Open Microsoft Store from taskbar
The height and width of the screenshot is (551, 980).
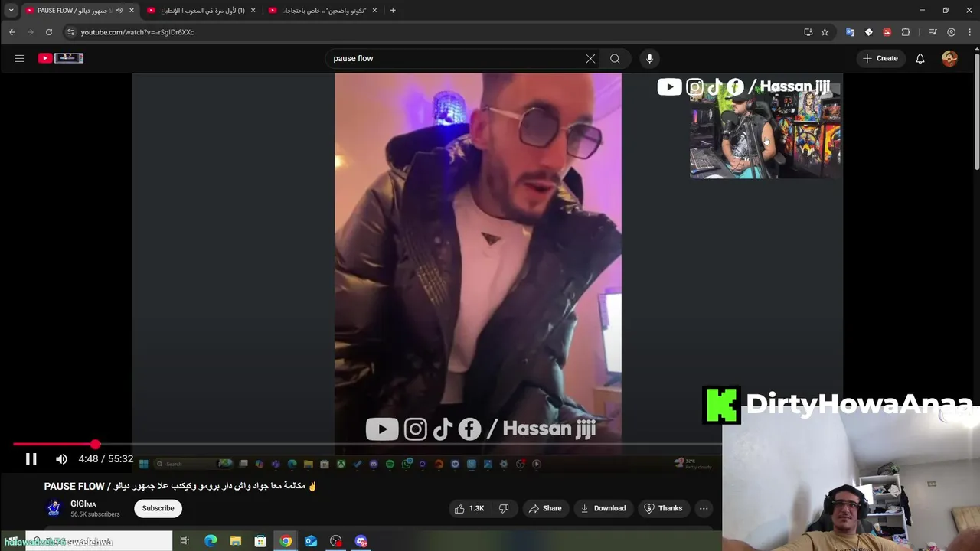point(260,541)
